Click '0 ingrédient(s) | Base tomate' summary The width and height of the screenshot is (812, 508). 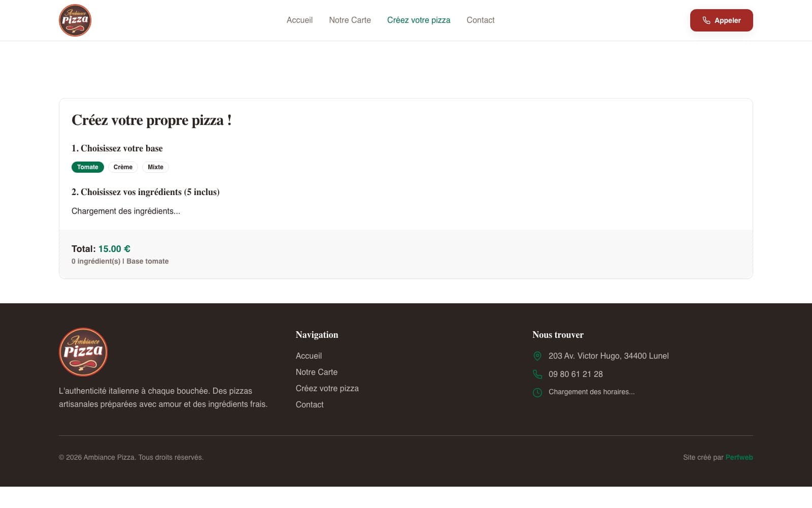pyautogui.click(x=120, y=261)
